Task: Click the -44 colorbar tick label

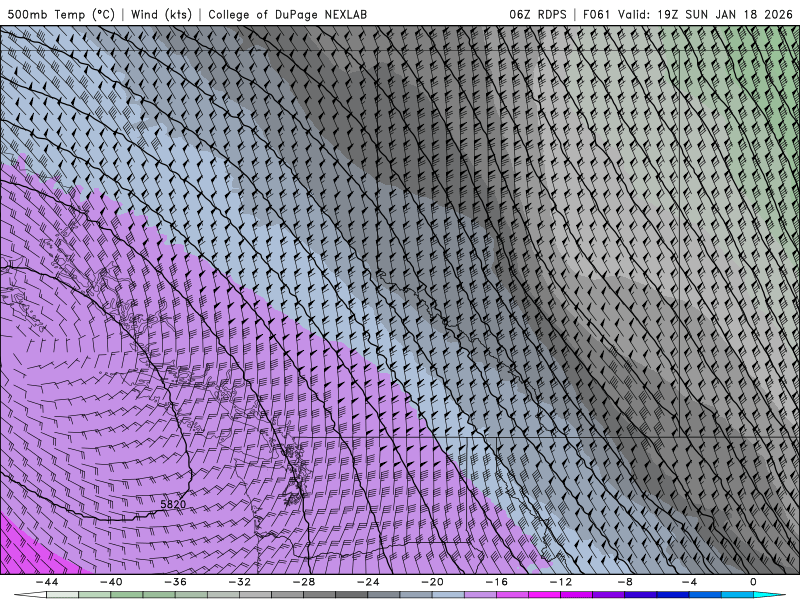Action: pos(47,582)
